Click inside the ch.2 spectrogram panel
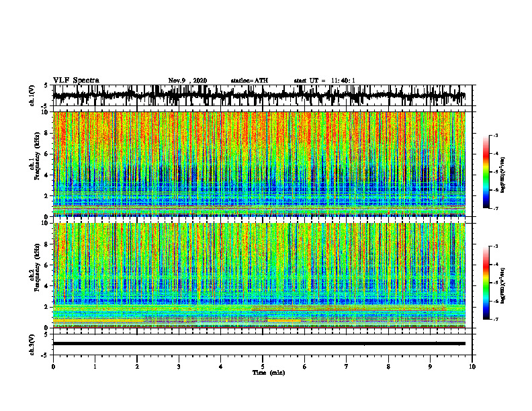Viewport: 532px width, 411px height. coord(259,275)
